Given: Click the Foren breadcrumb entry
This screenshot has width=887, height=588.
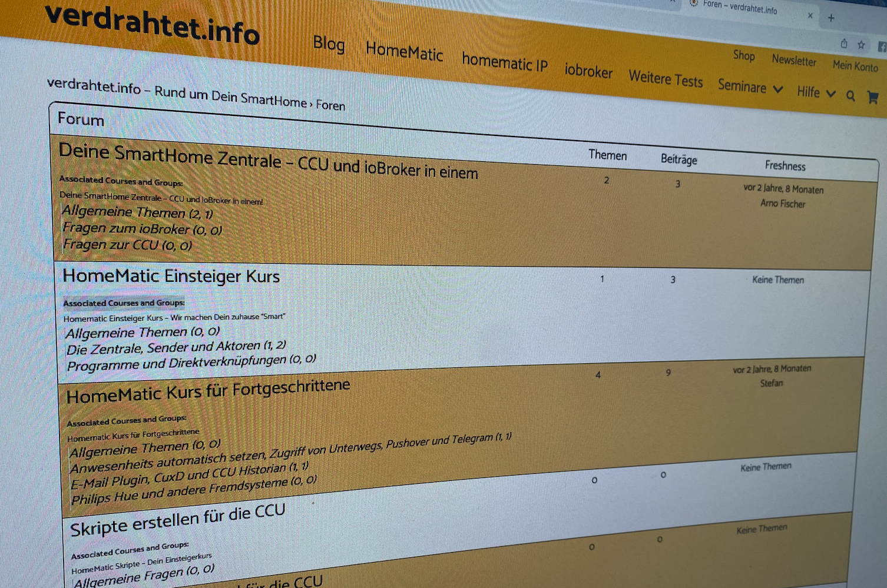Looking at the screenshot, I should (330, 105).
